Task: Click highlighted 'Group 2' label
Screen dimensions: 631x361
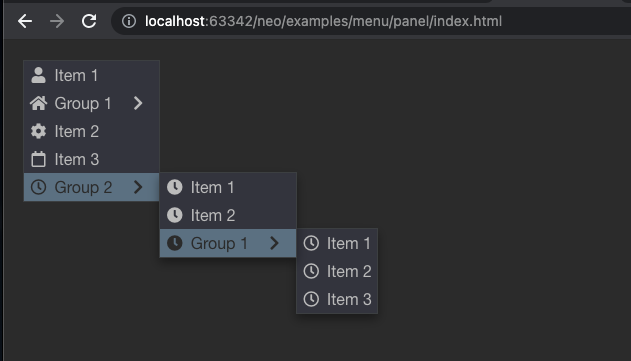Action: [83, 188]
